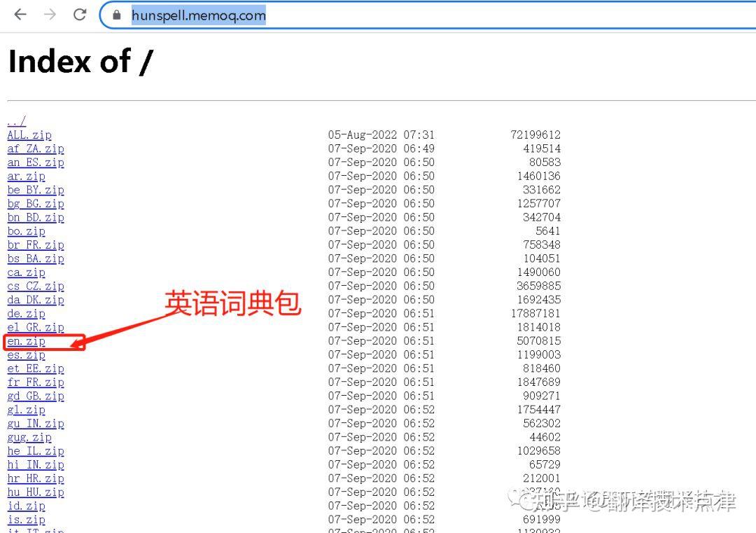
Task: Download the hu_HU.zip Hungarian dictionary
Action: tap(35, 492)
